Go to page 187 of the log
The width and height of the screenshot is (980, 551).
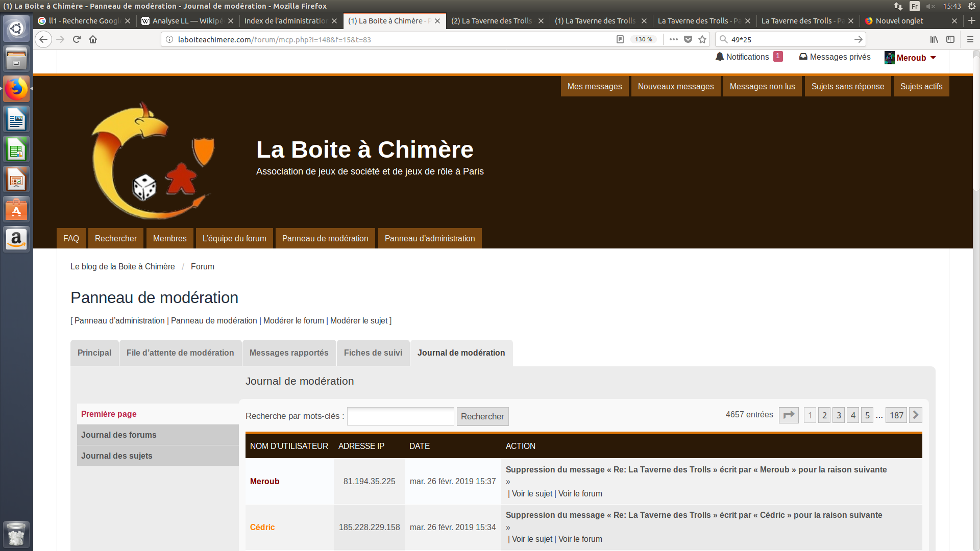point(896,415)
